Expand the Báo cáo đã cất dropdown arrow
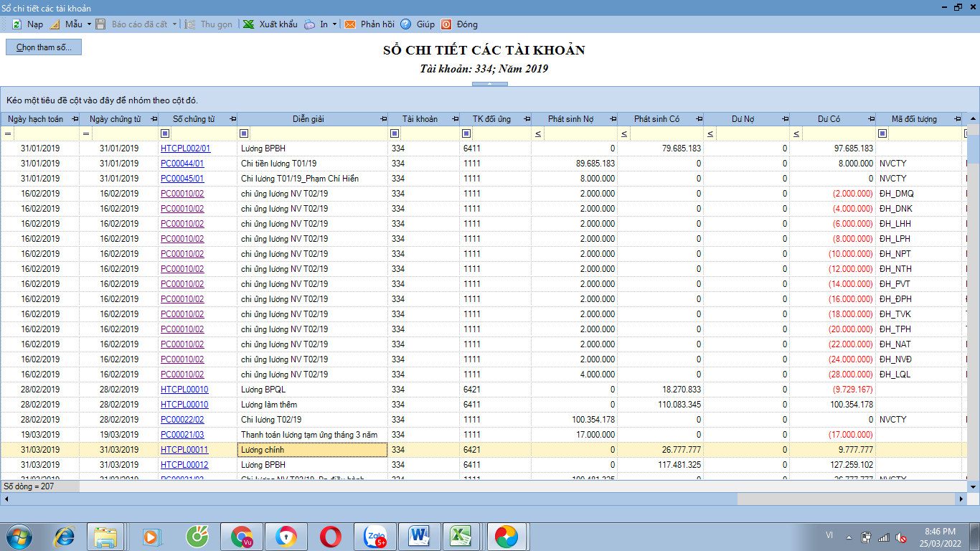Image resolution: width=980 pixels, height=551 pixels. (174, 24)
